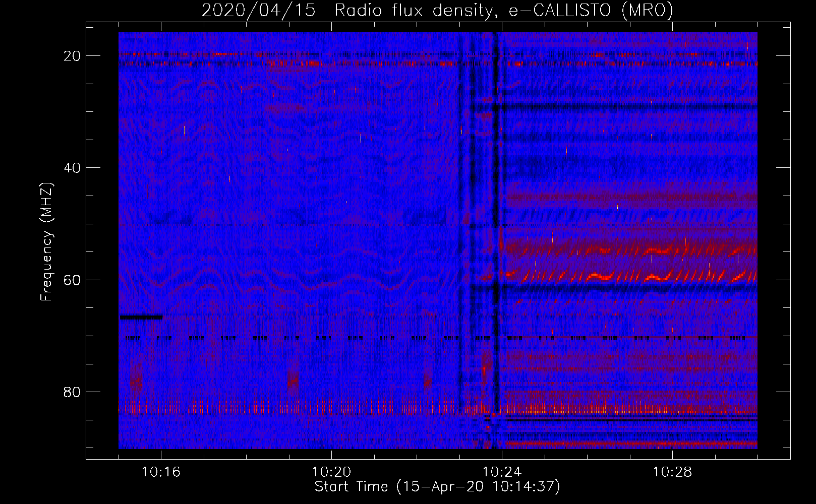This screenshot has width=816, height=504.
Task: Click the 80 frequency tick label
Action: (x=73, y=392)
